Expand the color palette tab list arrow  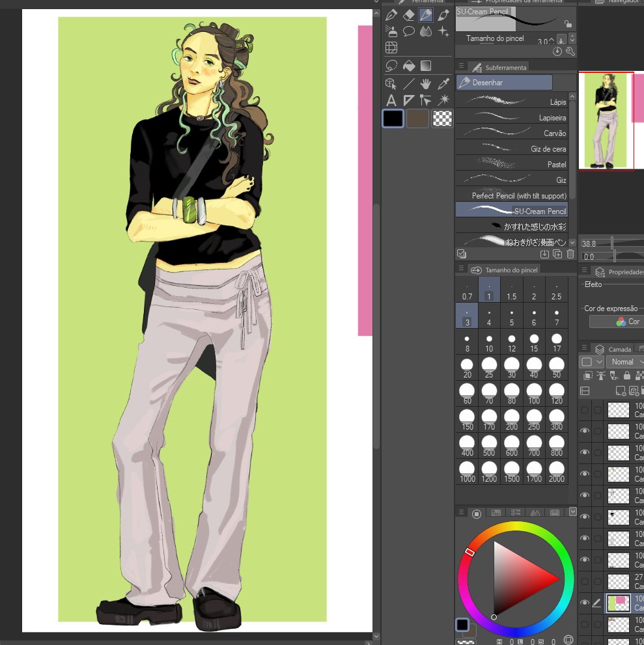pyautogui.click(x=572, y=512)
